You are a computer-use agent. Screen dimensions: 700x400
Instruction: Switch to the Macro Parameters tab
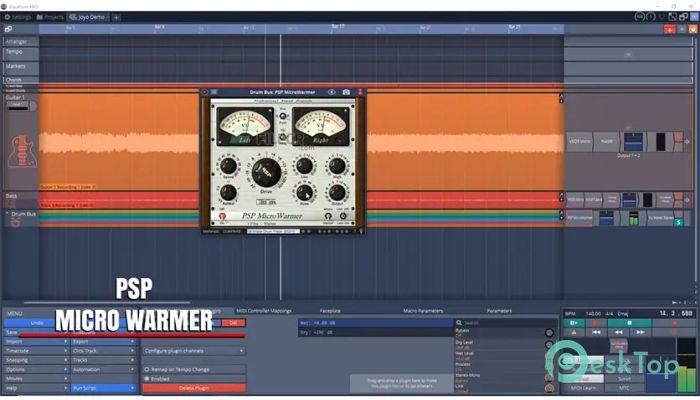(x=423, y=311)
